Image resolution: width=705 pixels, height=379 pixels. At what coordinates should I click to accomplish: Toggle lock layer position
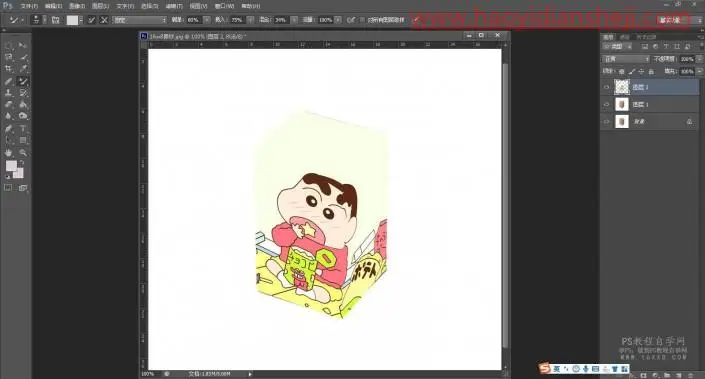[641, 71]
